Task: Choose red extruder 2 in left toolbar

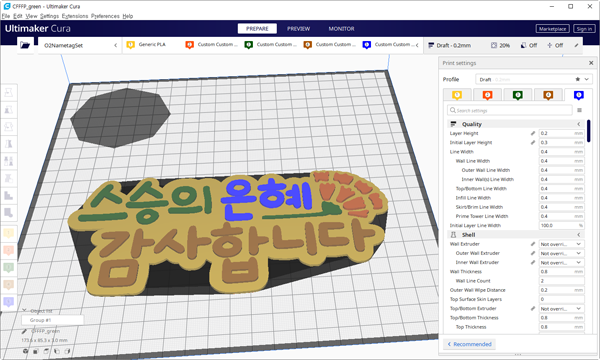Action: click(9, 251)
